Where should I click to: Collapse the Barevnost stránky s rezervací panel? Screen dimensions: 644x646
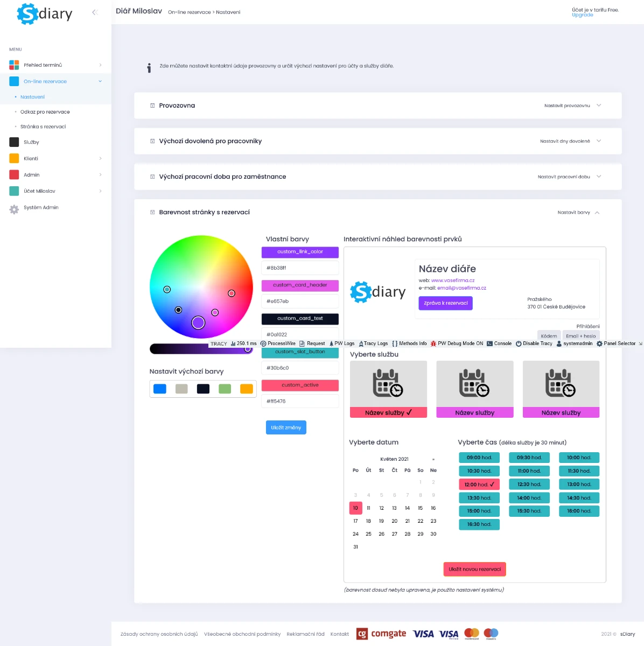597,213
